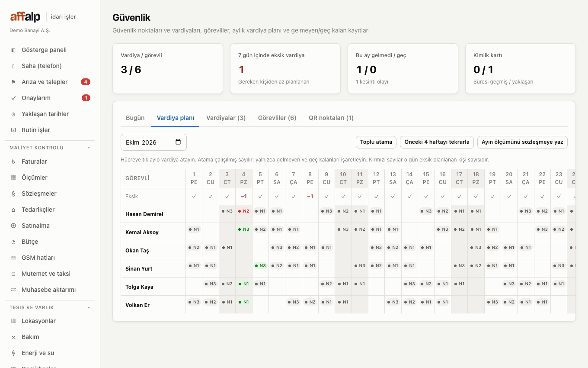Click green N3 shift in Kemal Aksoy row
Image resolution: width=588 pixels, height=368 pixels.
coord(243,229)
